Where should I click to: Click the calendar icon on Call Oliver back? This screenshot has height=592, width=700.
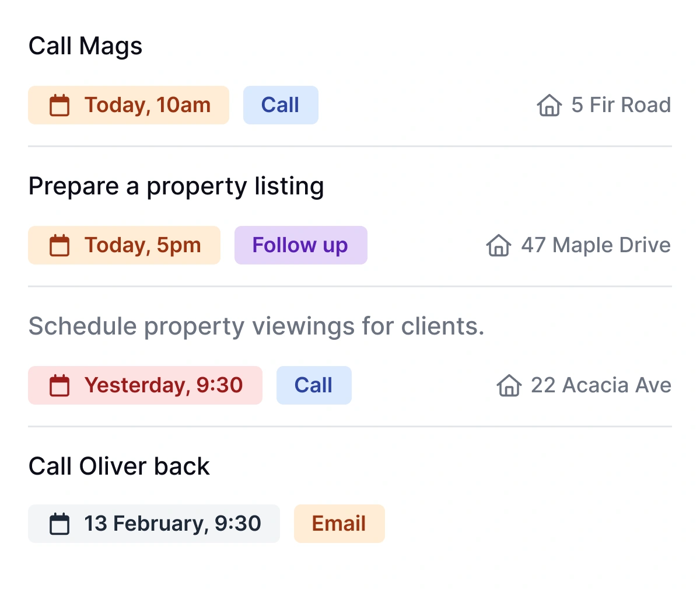tap(60, 523)
